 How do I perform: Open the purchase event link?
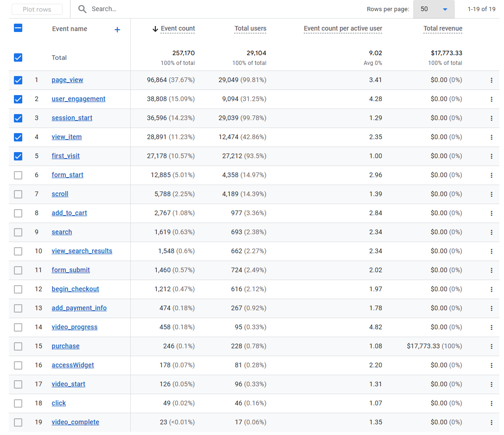[x=65, y=346]
